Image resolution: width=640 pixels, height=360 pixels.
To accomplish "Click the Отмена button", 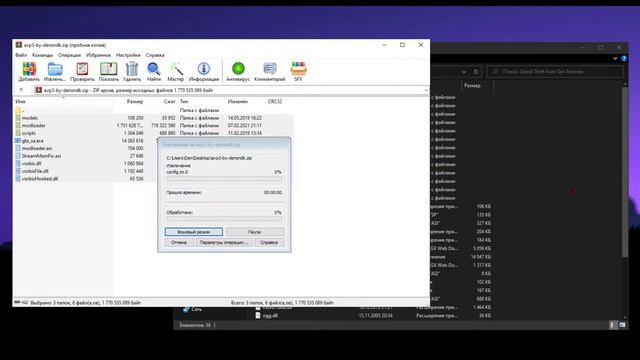I will click(x=179, y=242).
